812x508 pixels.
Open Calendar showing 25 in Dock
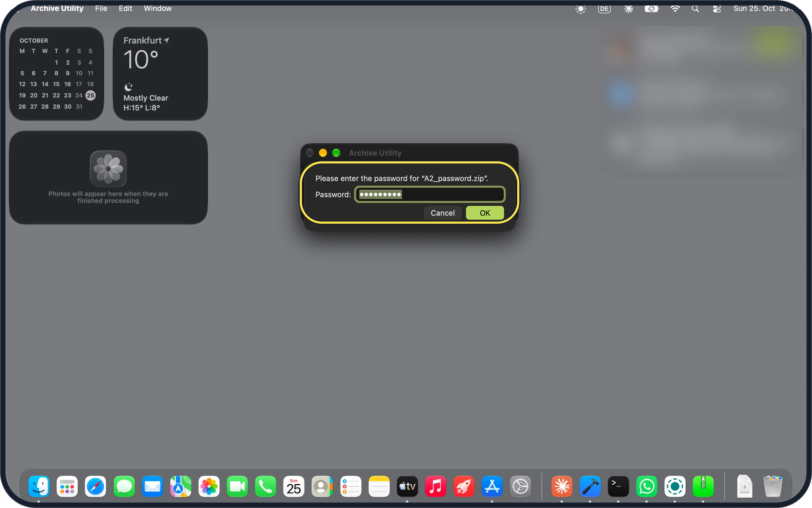[x=294, y=486]
